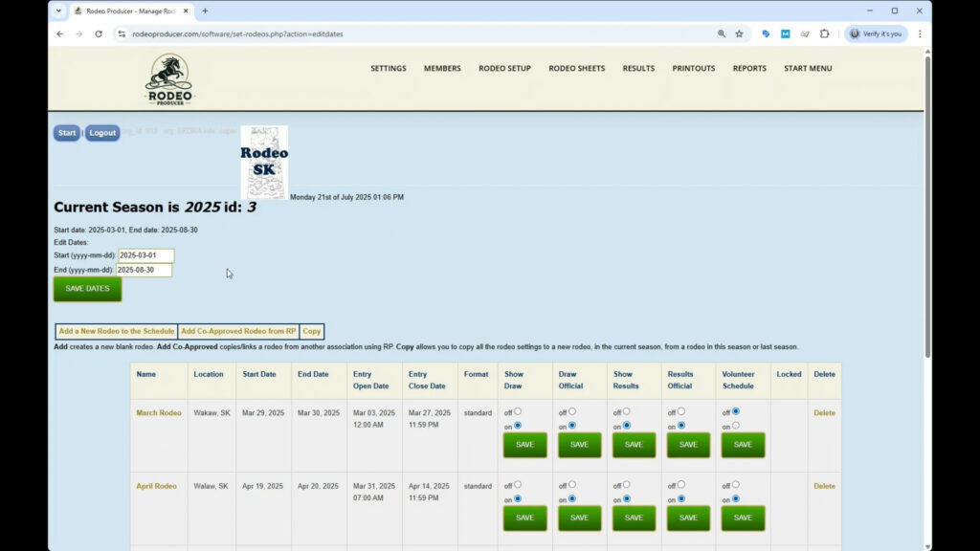
Task: Open the RODEO SETUP menu
Action: pos(504,69)
